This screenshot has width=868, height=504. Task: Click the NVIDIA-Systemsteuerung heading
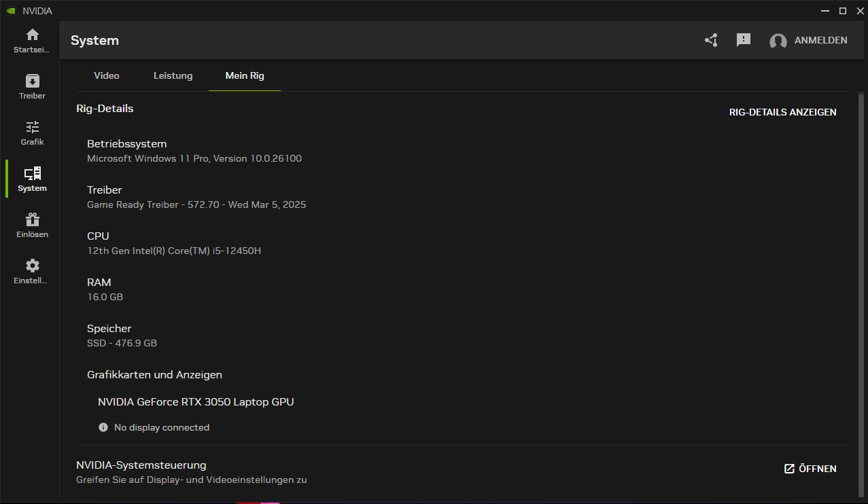click(141, 465)
